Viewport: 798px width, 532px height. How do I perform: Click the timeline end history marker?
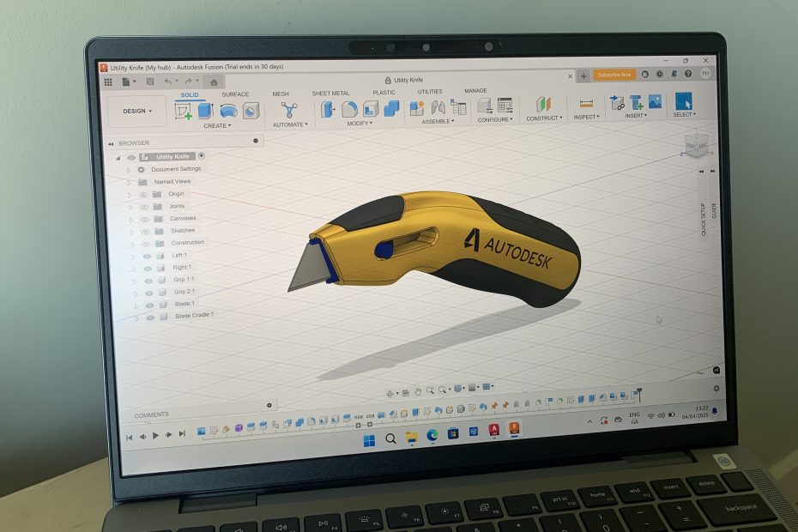[638, 394]
